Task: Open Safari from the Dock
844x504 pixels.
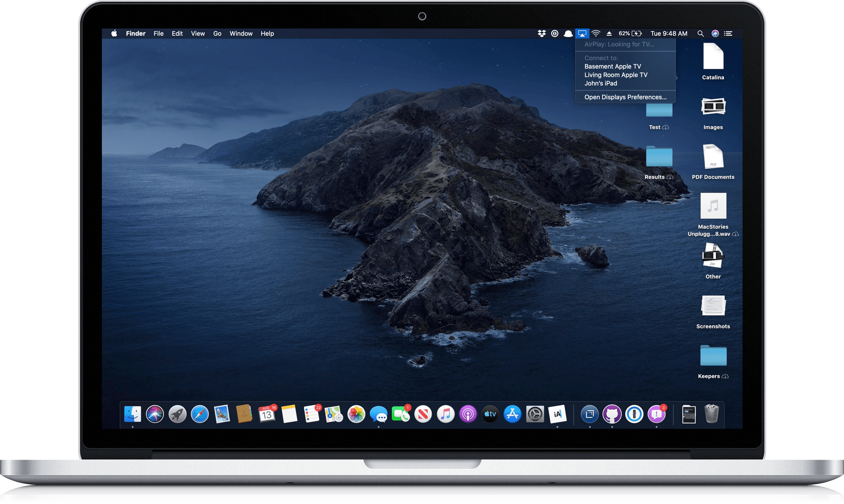Action: coord(200,414)
